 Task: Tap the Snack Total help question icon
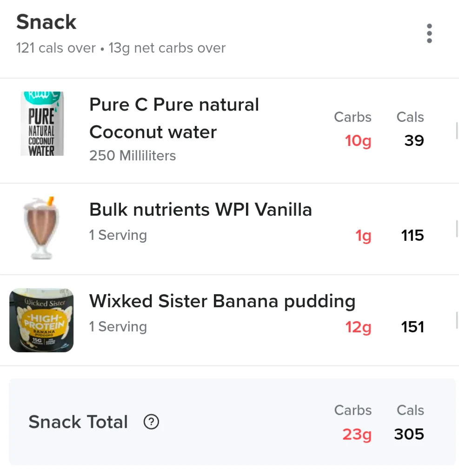point(151,422)
